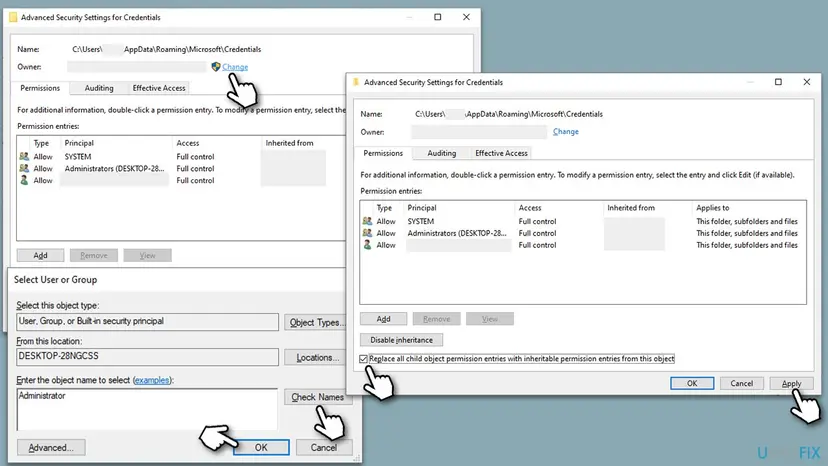Viewport: 828px width, 466px height.
Task: Click Remove button in left window
Action: tap(93, 256)
